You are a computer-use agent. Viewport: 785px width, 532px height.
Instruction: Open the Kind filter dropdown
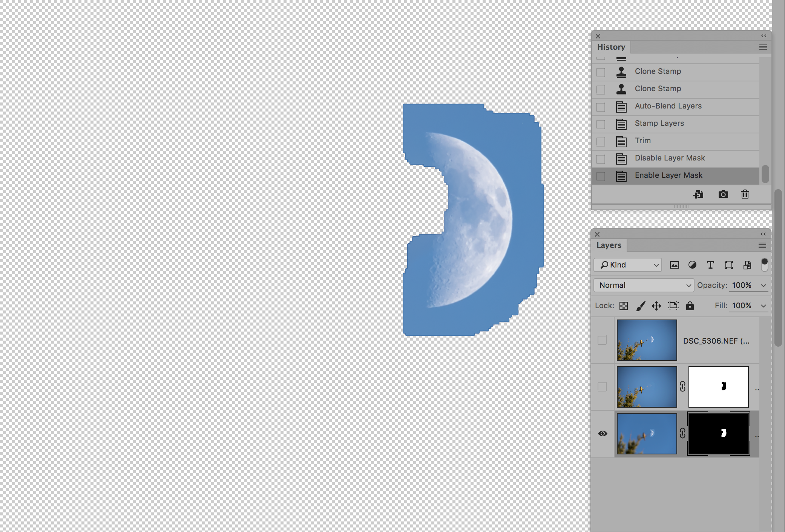click(x=628, y=265)
